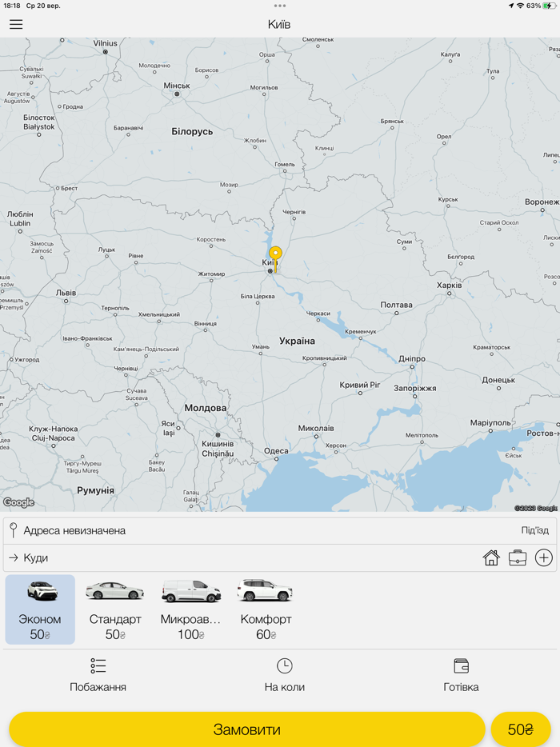Open На коли schedule time picker
The height and width of the screenshot is (747, 560).
click(x=285, y=675)
